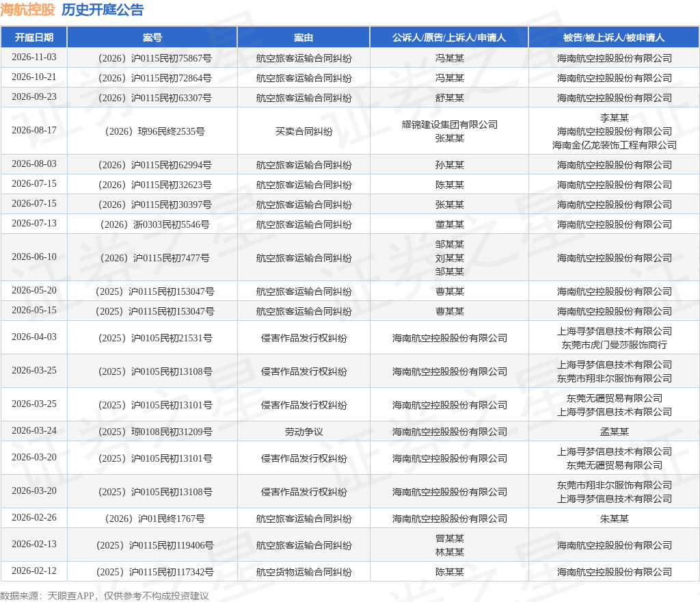Select case number 琼96民终2535号
The height and width of the screenshot is (602, 700).
point(155,131)
